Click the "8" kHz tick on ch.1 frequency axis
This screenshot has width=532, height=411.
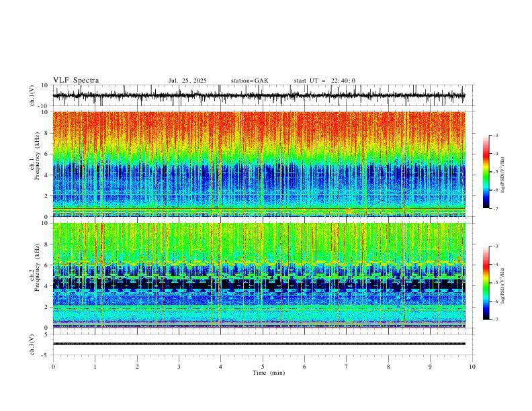point(47,133)
